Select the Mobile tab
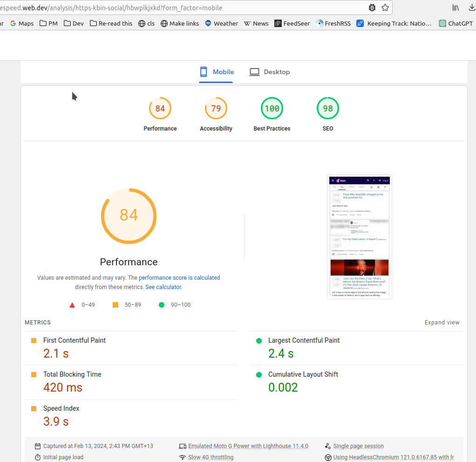Viewport: 476px width, 462px height. click(x=217, y=72)
